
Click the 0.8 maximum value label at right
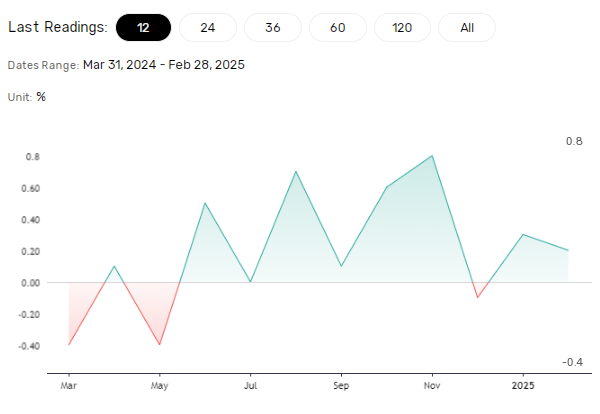click(574, 141)
